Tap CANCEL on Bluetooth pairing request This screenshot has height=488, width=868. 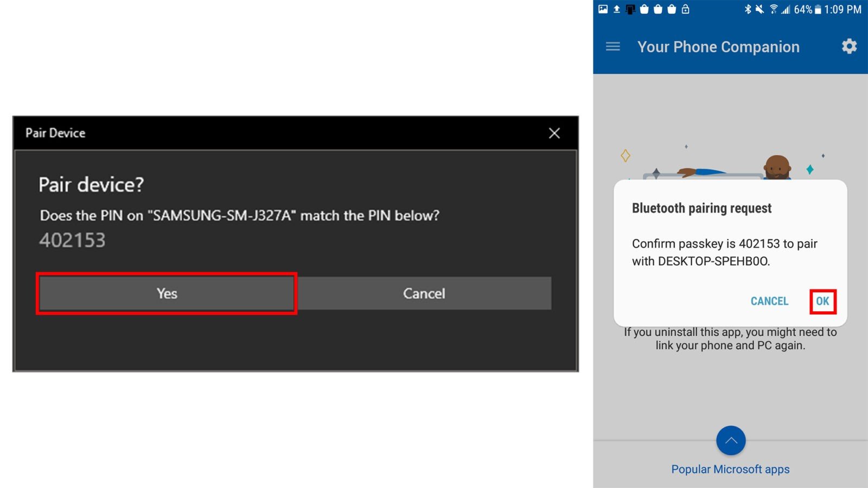[769, 301]
